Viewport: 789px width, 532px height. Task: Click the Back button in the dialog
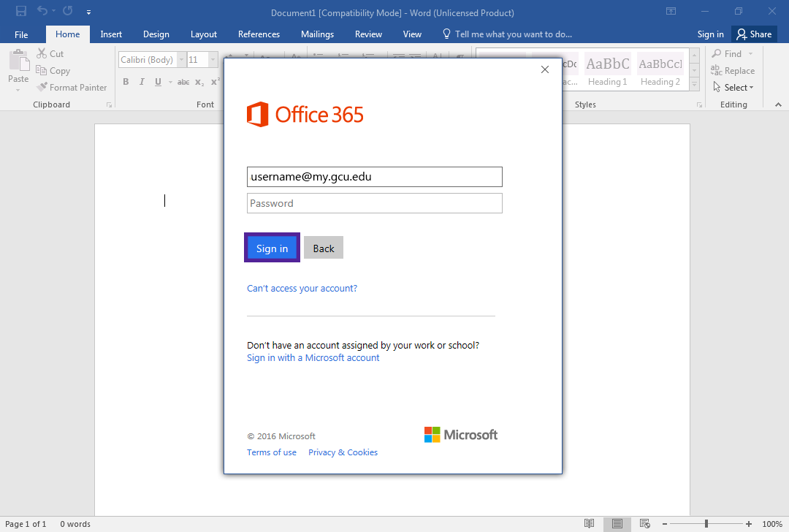coord(324,248)
